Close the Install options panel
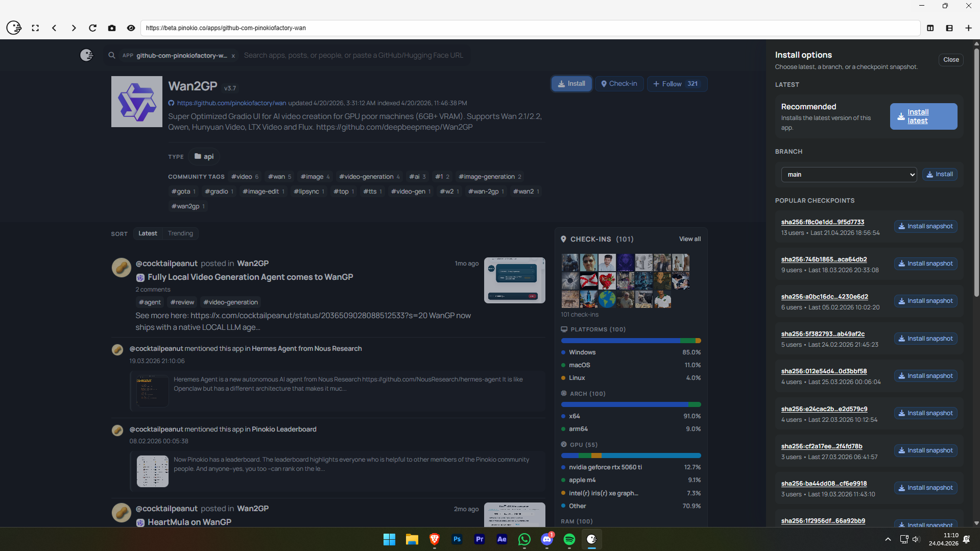The width and height of the screenshot is (980, 551). click(951, 60)
